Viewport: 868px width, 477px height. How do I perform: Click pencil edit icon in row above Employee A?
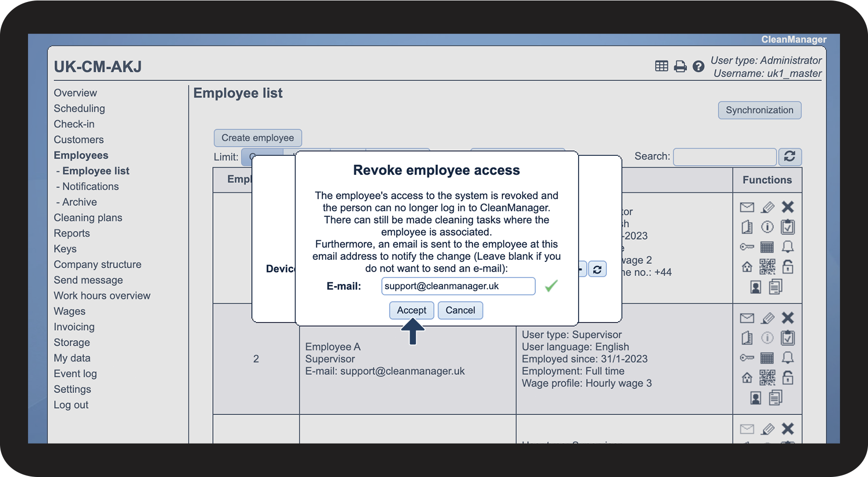coord(767,207)
